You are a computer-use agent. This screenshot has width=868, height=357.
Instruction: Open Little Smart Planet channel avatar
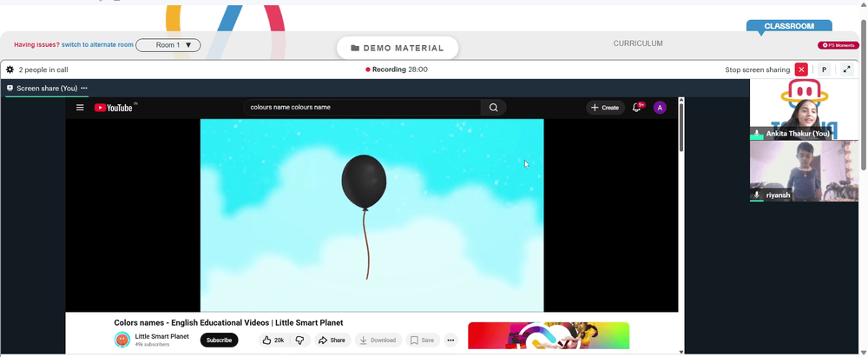tap(122, 340)
